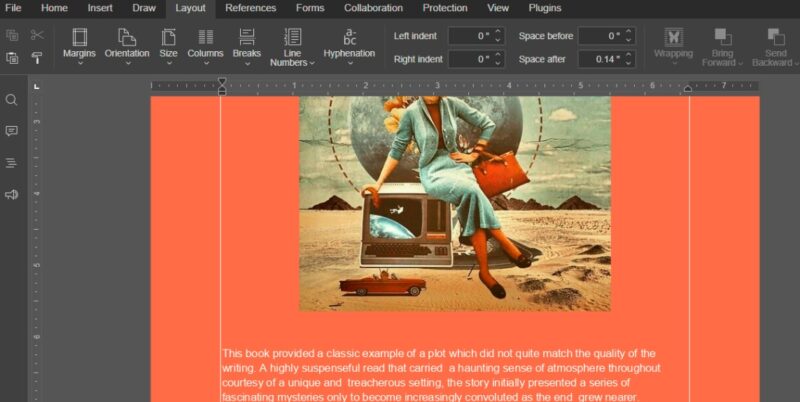Decrease Right indent with down arrow
The height and width of the screenshot is (402, 800).
(x=498, y=63)
